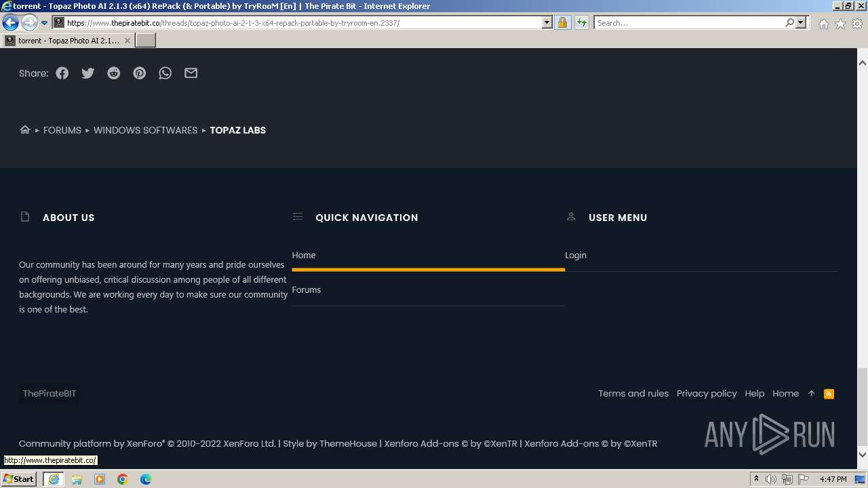The height and width of the screenshot is (488, 868).
Task: Launch Chrome from the taskbar
Action: pos(123,479)
